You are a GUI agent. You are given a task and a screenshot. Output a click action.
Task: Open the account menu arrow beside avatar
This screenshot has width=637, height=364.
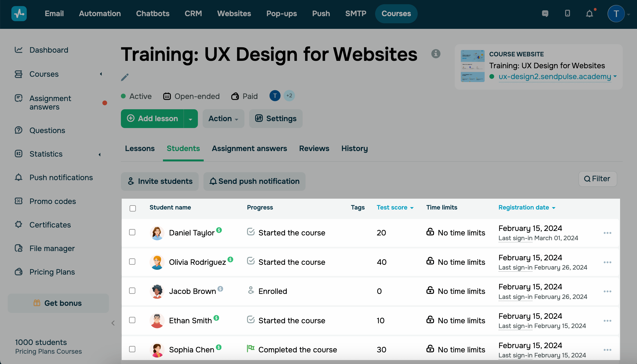pos(629,15)
